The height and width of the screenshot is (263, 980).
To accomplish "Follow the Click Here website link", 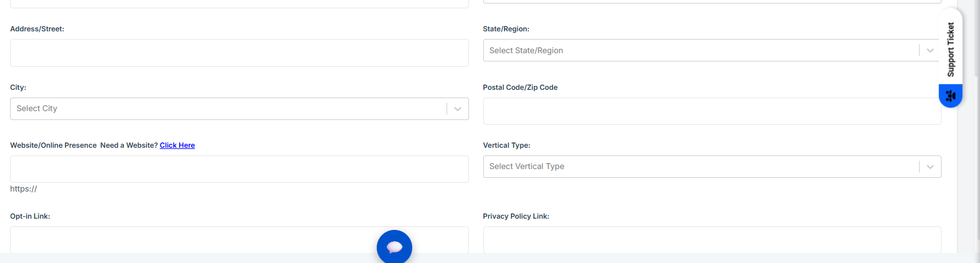I will (x=177, y=145).
